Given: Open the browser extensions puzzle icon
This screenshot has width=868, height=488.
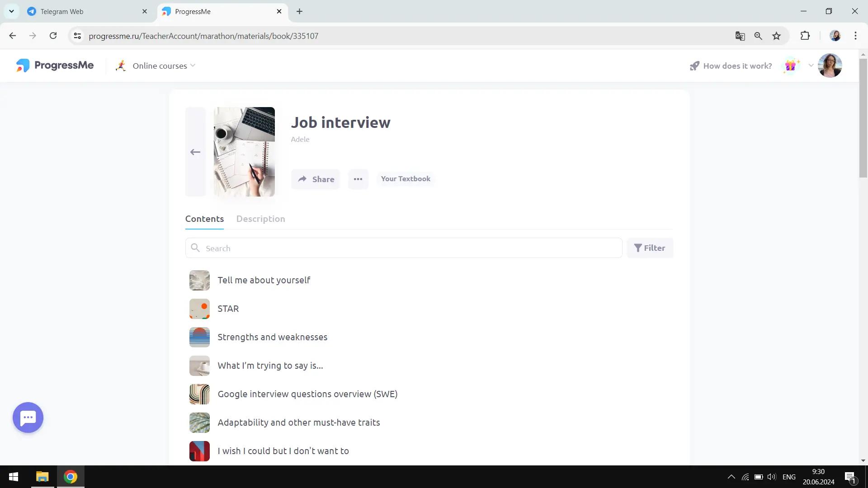Looking at the screenshot, I should tap(805, 36).
